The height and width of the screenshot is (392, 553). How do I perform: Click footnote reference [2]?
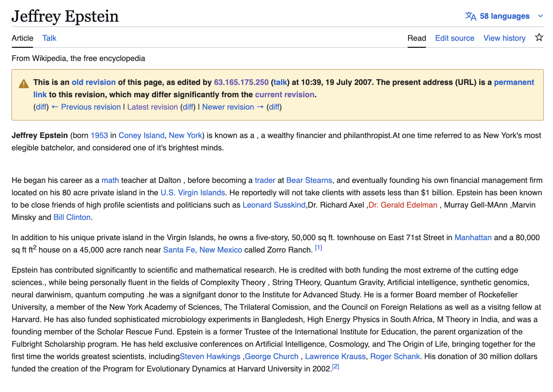[x=336, y=367]
